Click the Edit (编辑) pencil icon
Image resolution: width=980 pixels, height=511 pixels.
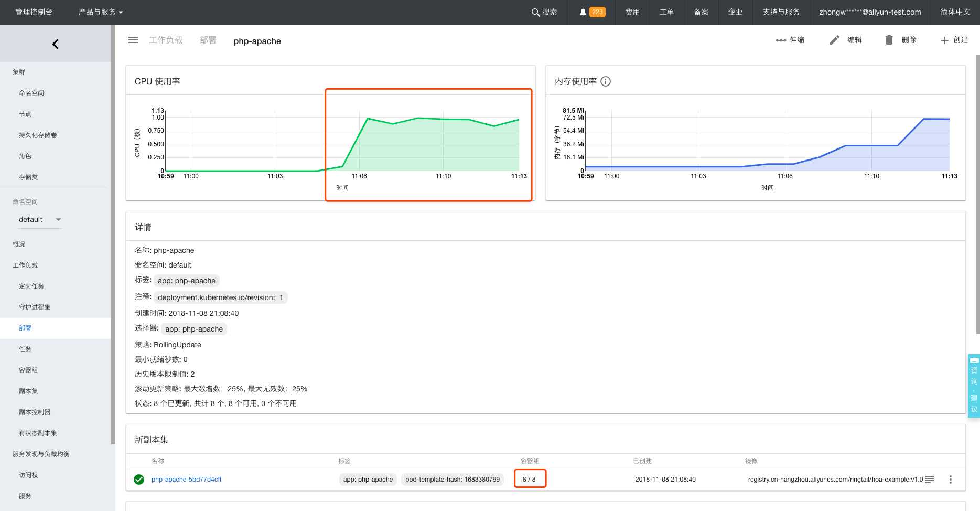(834, 40)
